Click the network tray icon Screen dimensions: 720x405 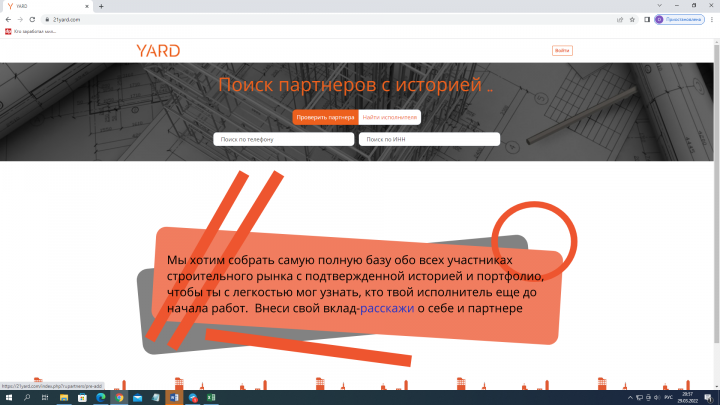click(x=639, y=398)
